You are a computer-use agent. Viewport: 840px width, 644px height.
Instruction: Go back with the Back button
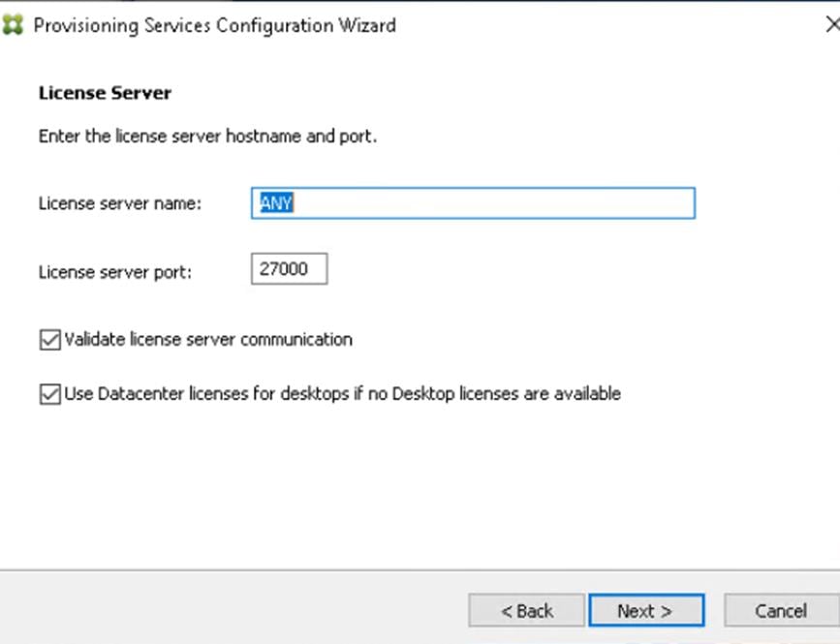tap(526, 610)
